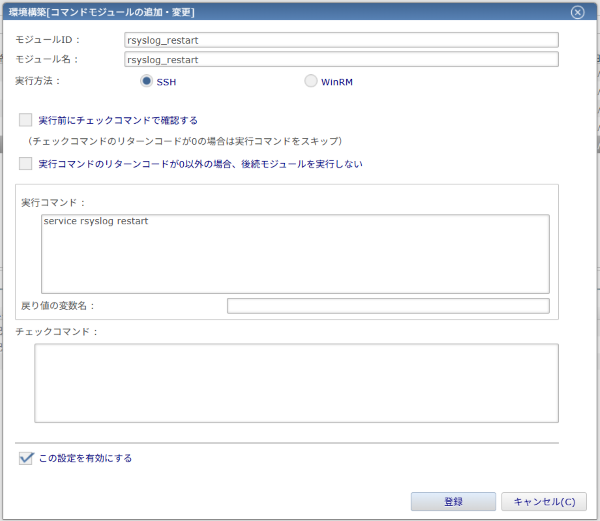
Task: Close the dialog with the X icon
Action: [x=577, y=12]
